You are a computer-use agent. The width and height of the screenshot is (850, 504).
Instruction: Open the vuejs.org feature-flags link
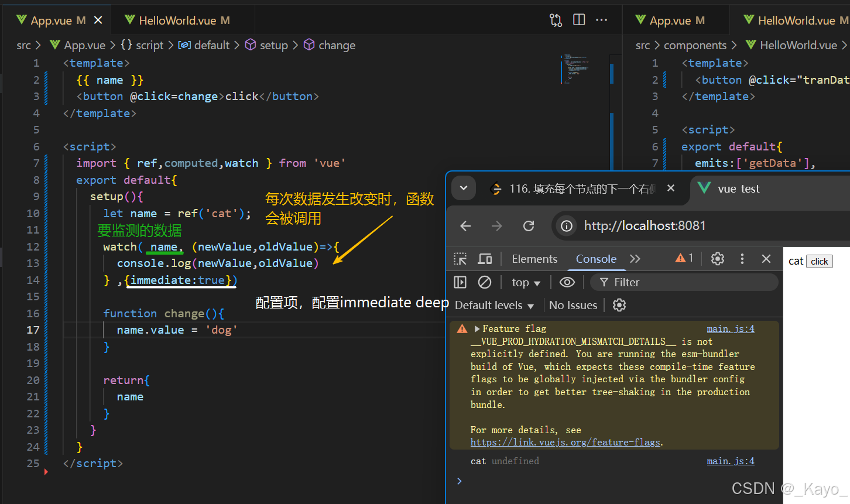click(565, 443)
